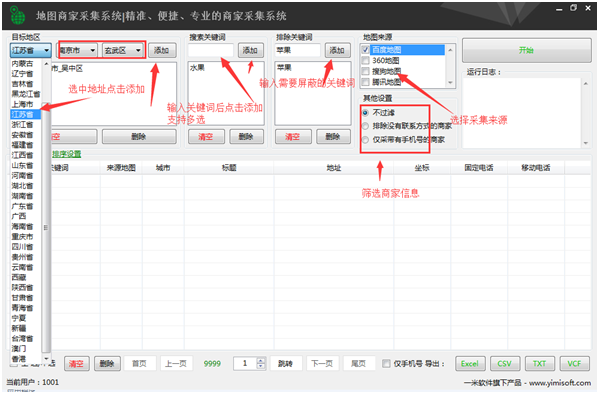
Task: Export results to CSV
Action: pos(505,363)
